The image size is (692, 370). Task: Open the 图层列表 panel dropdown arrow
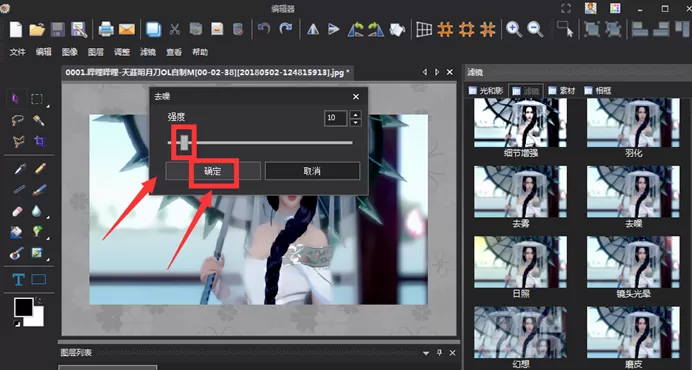tap(426, 353)
